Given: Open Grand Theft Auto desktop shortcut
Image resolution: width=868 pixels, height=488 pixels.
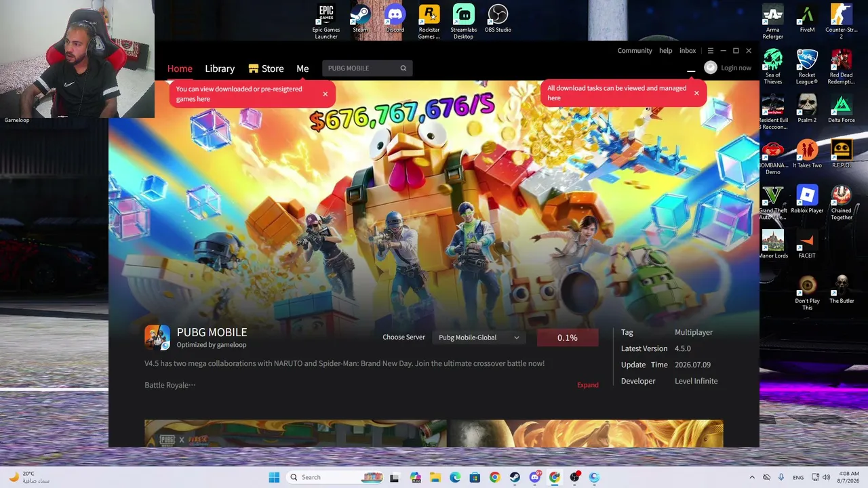Looking at the screenshot, I should 773,203.
